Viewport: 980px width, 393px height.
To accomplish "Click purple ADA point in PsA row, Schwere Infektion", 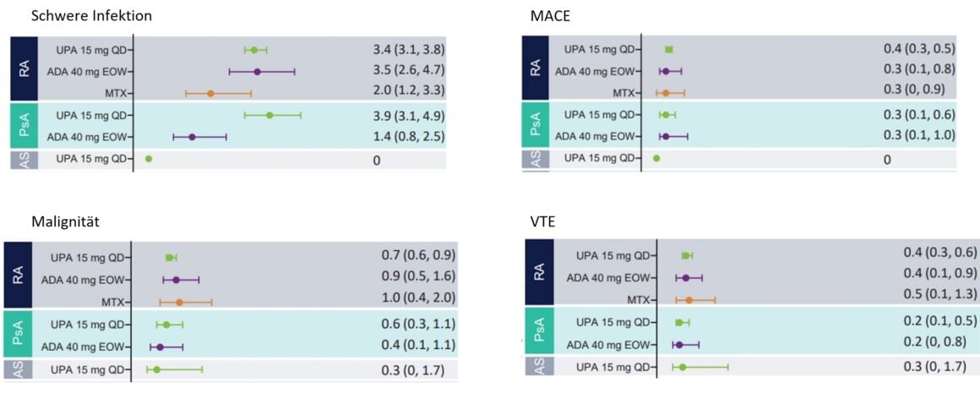I will pos(192,136).
